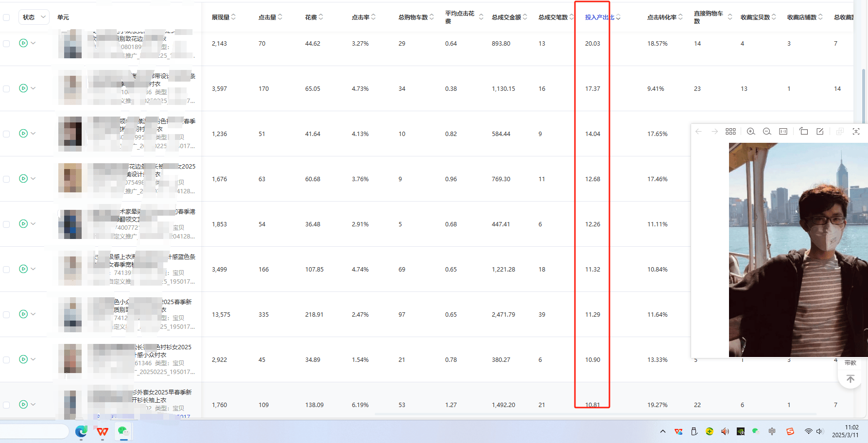Viewport: 868px width, 443px height.
Task: Click the play status button in second row
Action: [x=23, y=88]
